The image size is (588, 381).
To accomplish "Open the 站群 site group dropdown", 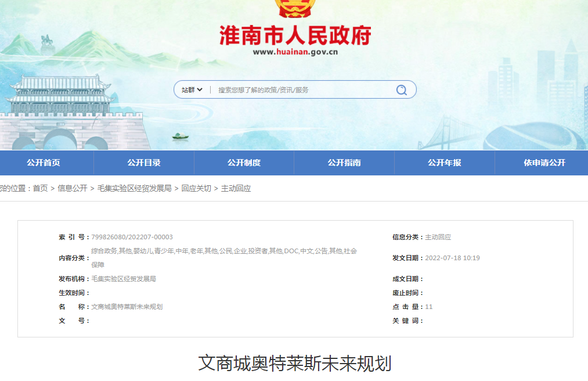I will [187, 89].
